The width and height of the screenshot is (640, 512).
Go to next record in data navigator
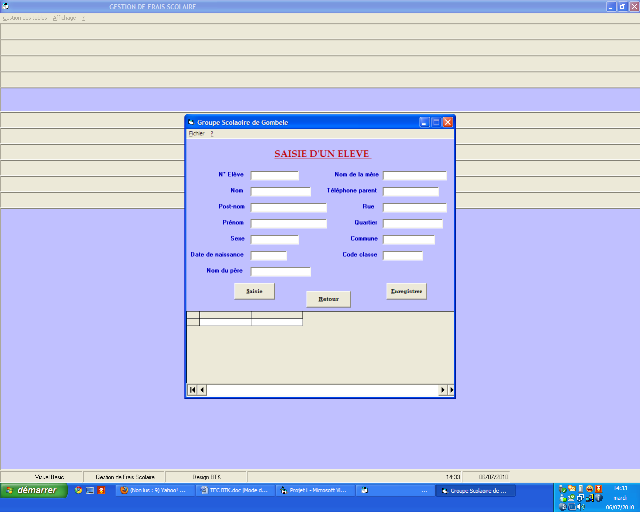click(442, 390)
